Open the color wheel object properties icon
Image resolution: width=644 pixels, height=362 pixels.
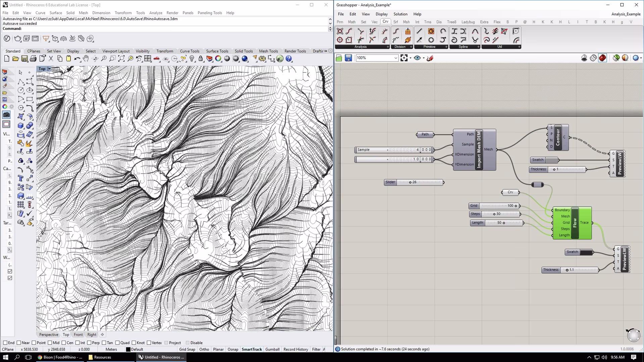click(218, 59)
